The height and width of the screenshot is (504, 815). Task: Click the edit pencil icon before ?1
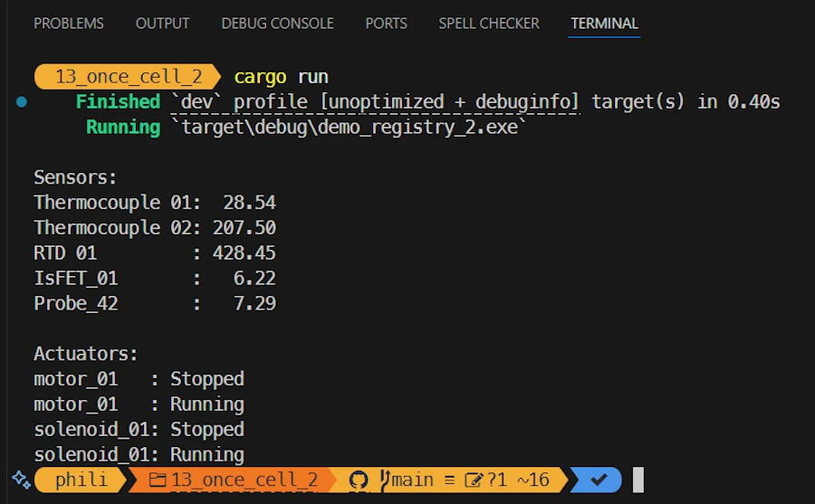click(474, 480)
